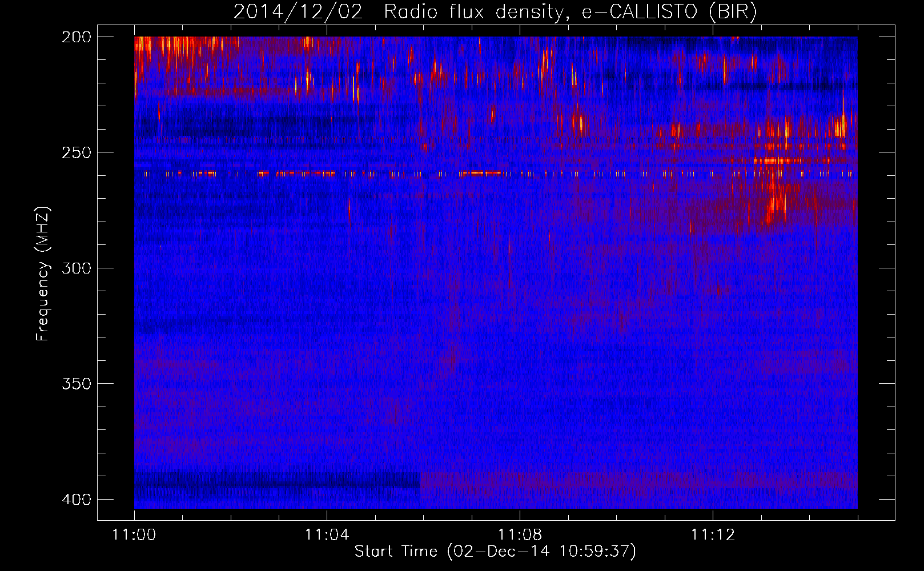Screen dimensions: 924x571
Task: Click the "Start Time (02-Dec-14 10:59:37)" axis label
Action: (495, 552)
